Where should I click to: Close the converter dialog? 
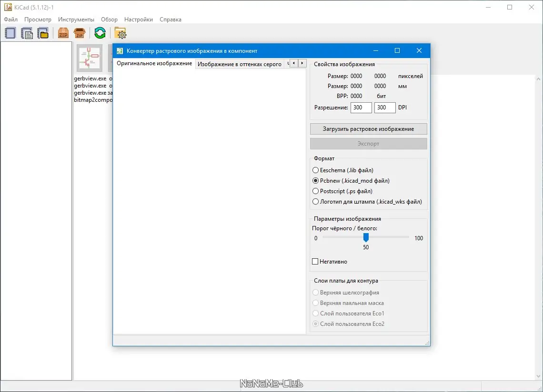coord(419,50)
